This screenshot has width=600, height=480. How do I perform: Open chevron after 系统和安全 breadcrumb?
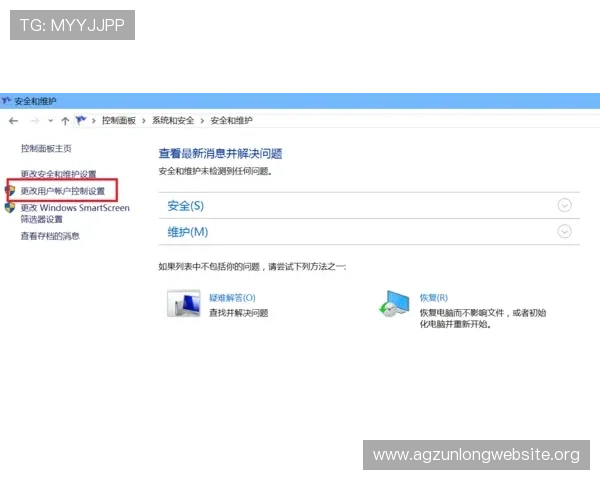(202, 121)
